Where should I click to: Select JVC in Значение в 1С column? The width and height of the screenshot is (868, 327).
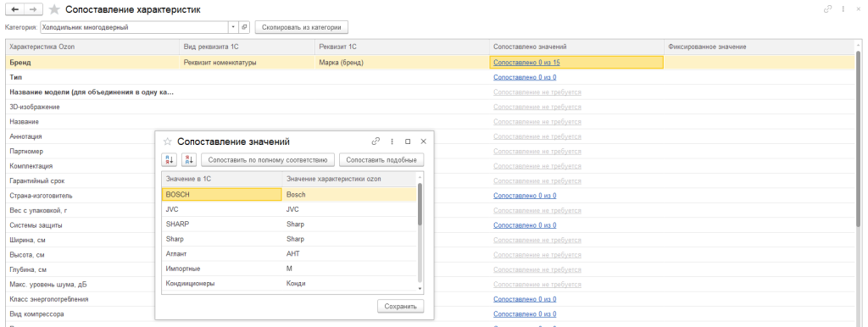pyautogui.click(x=221, y=210)
